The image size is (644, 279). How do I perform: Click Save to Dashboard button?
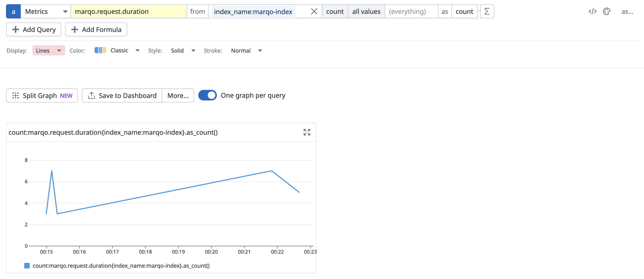(122, 95)
